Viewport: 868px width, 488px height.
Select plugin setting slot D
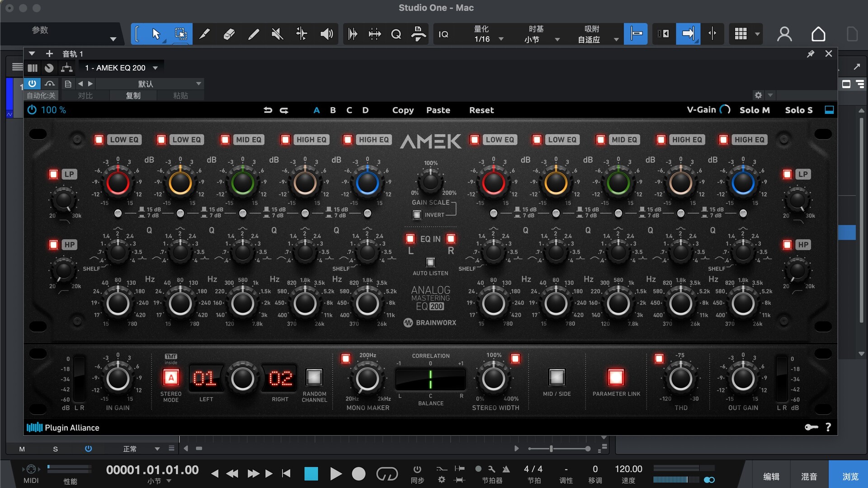click(x=365, y=110)
